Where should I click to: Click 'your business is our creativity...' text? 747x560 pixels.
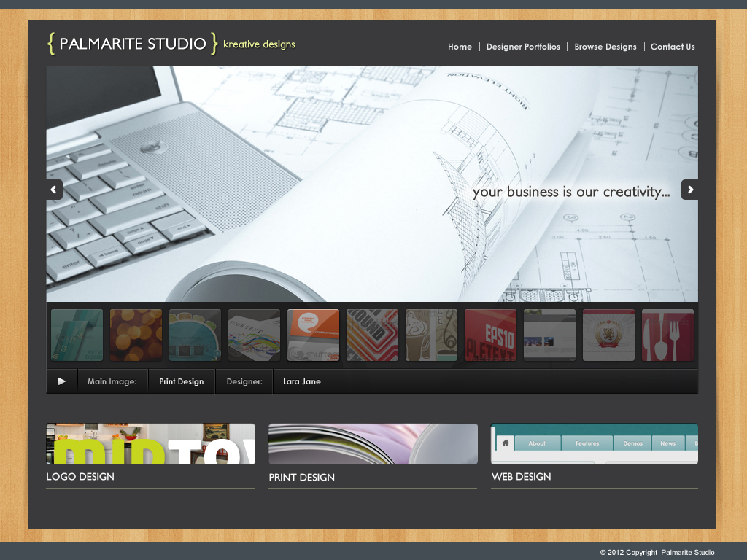pos(571,192)
